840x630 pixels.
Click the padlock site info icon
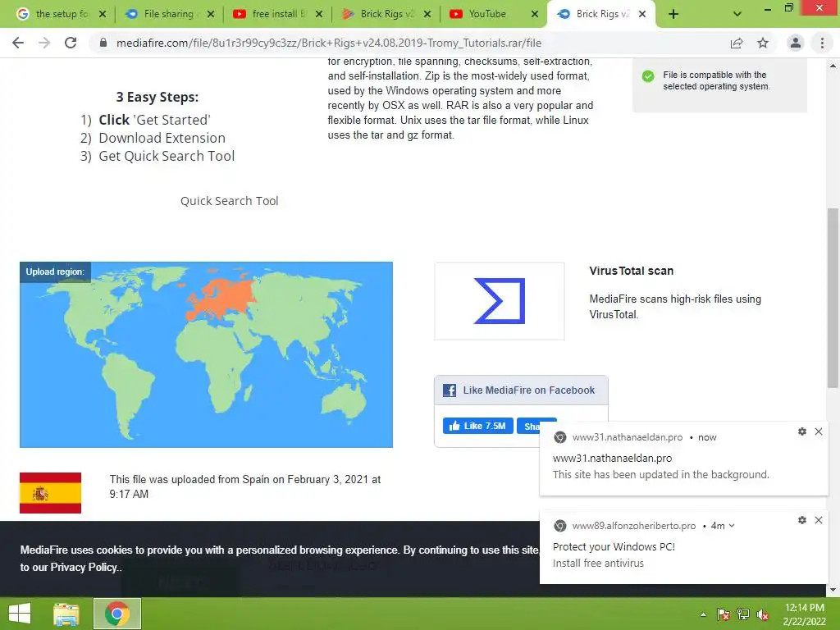(103, 43)
